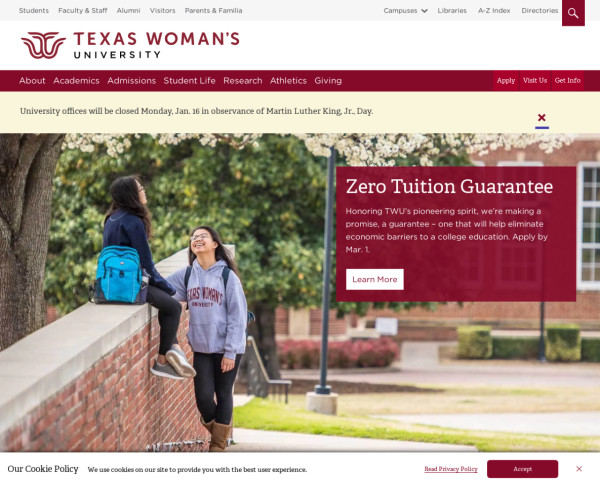Open the A-Z Index link
Screen dimensions: 600x480
coord(494,11)
